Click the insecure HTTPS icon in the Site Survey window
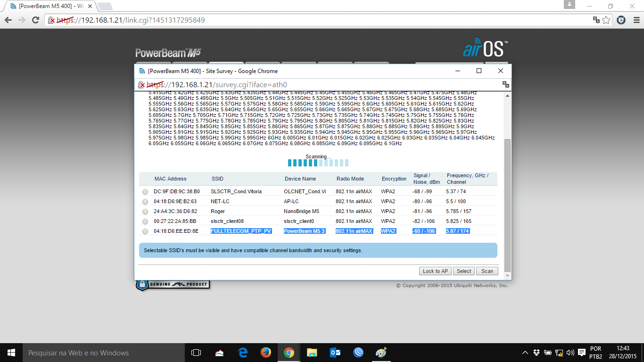644x362 pixels. click(141, 85)
